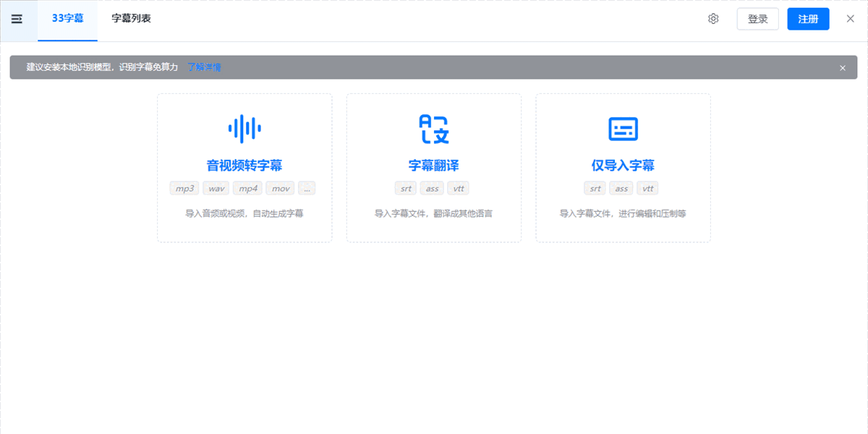
Task: Click the 登录 button
Action: [757, 19]
